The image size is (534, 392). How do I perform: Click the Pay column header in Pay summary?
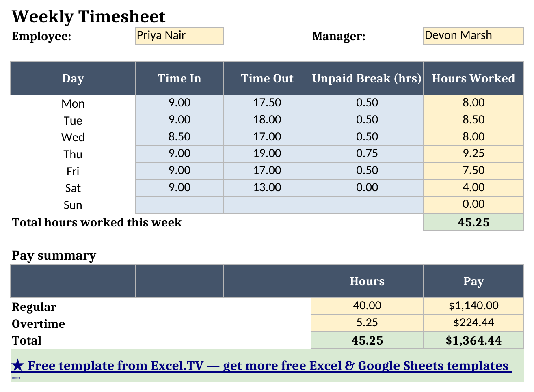coord(473,281)
